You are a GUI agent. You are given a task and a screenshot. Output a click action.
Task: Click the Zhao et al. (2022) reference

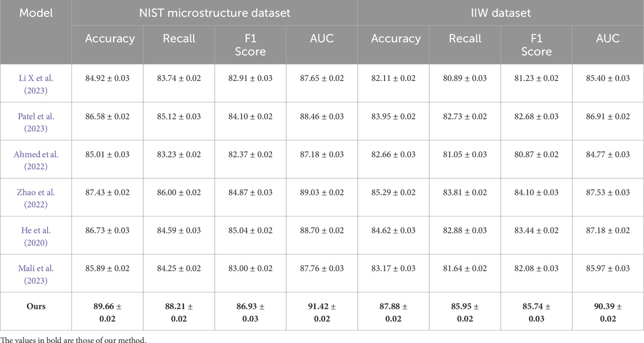(x=35, y=197)
